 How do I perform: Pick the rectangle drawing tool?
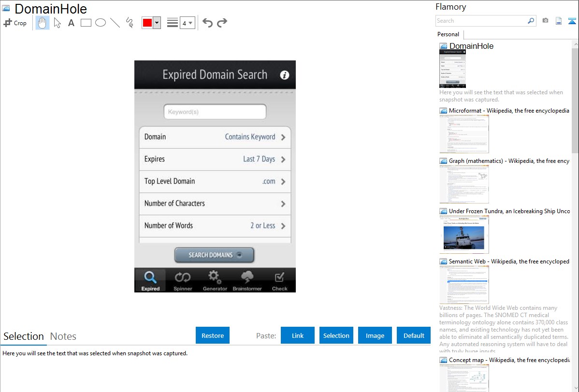click(x=86, y=23)
